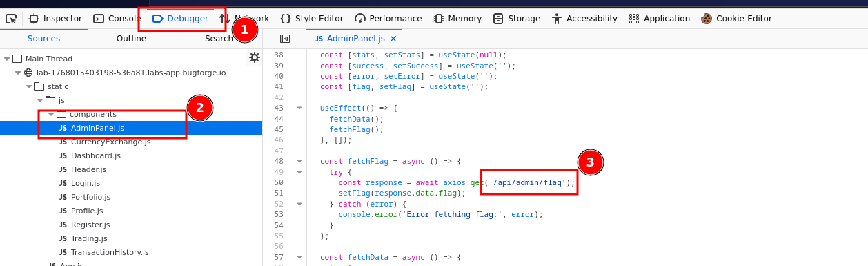Viewport: 868px width, 266px height.
Task: Open the Cookie-Editor tab
Action: pyautogui.click(x=736, y=19)
